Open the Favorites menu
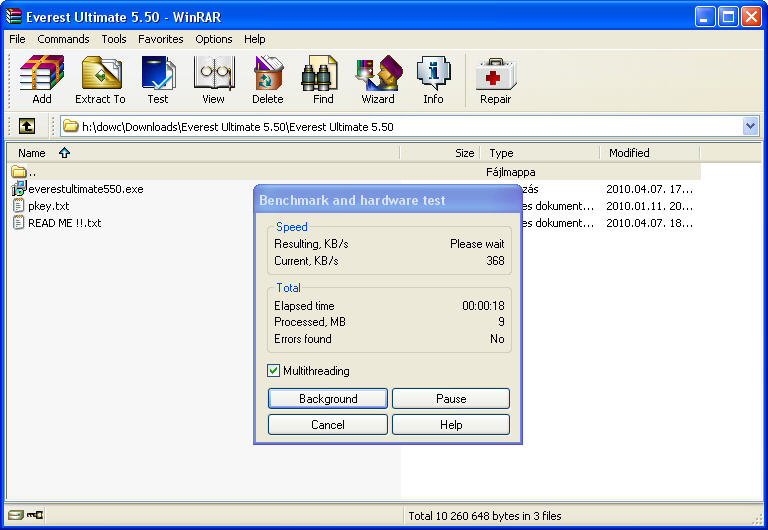 coord(161,39)
